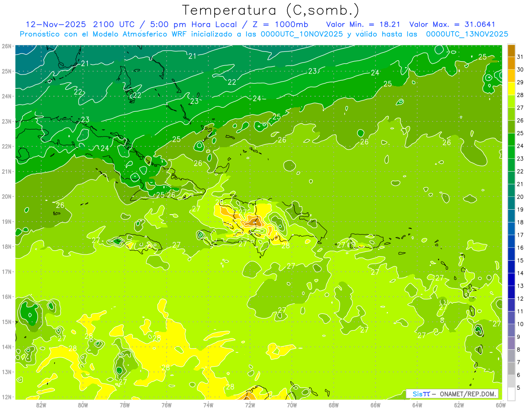Click the "82W" longitude axis label
532x411 pixels.
click(x=41, y=405)
